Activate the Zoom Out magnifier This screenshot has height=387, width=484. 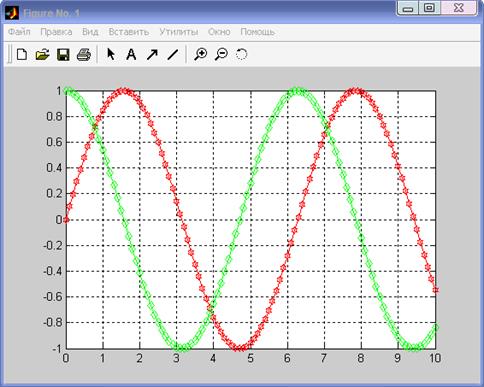click(221, 54)
